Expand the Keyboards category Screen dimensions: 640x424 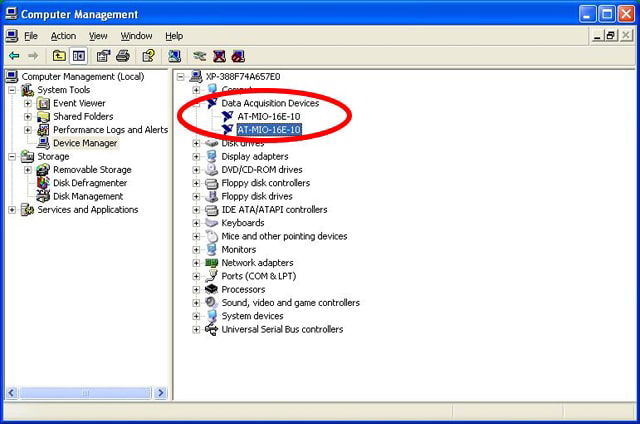(196, 223)
